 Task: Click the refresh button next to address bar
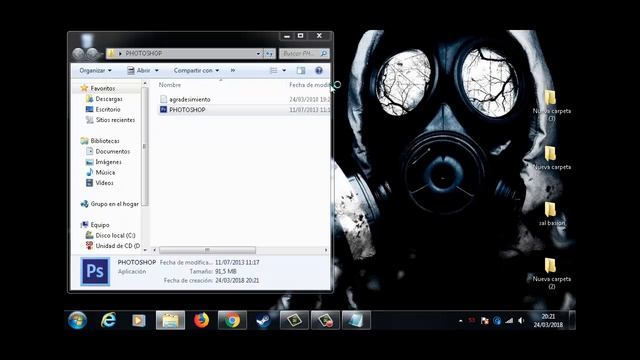(269, 53)
